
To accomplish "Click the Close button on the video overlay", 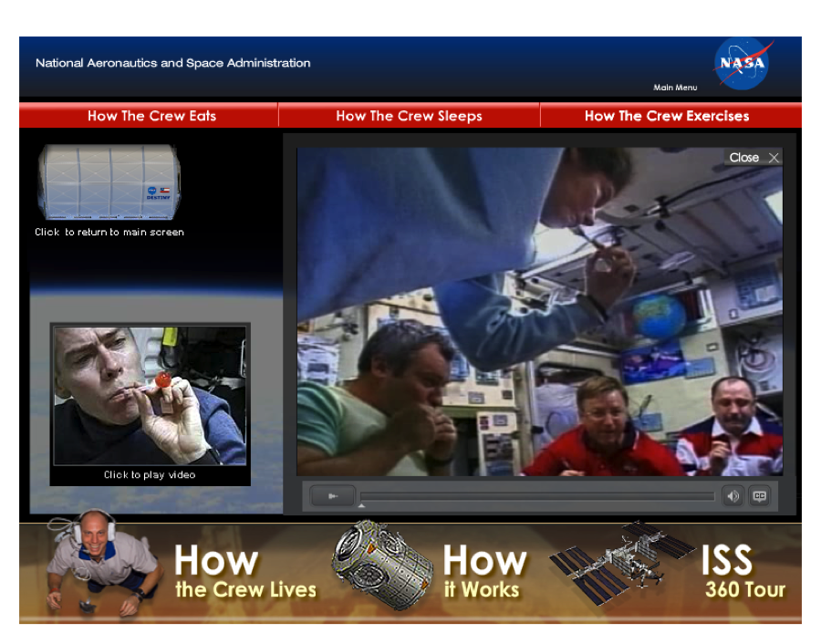I will [x=752, y=157].
